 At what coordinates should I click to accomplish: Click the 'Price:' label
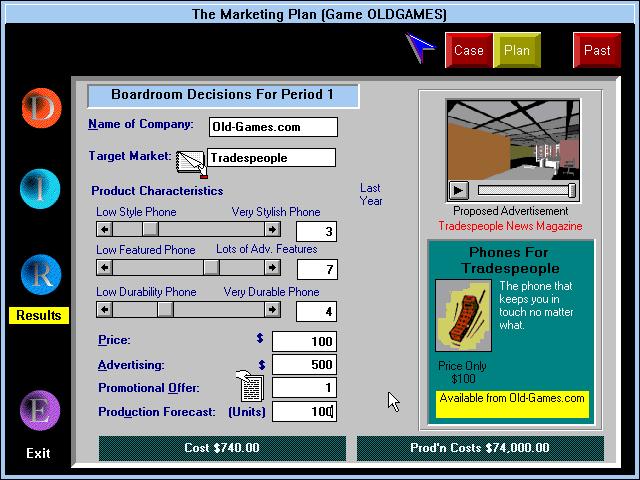click(x=114, y=340)
